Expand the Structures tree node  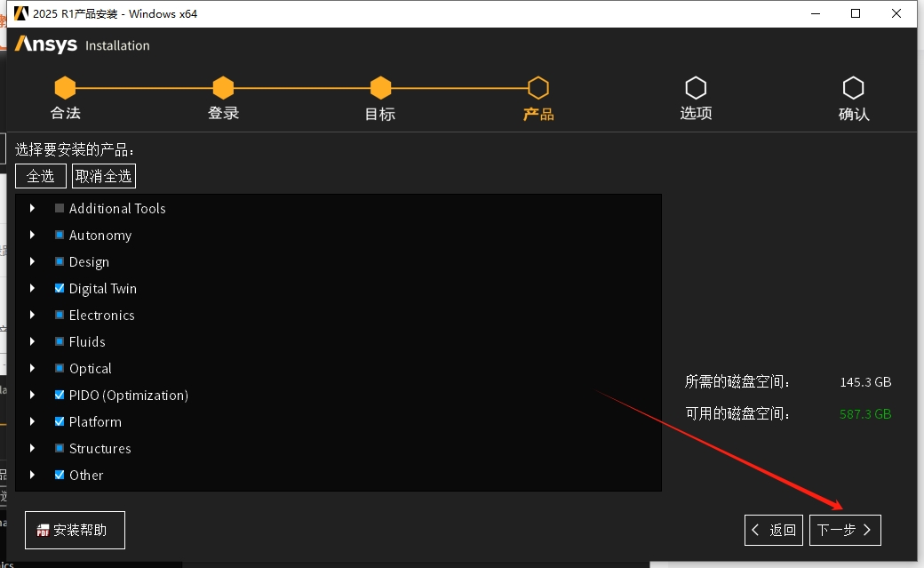32,448
